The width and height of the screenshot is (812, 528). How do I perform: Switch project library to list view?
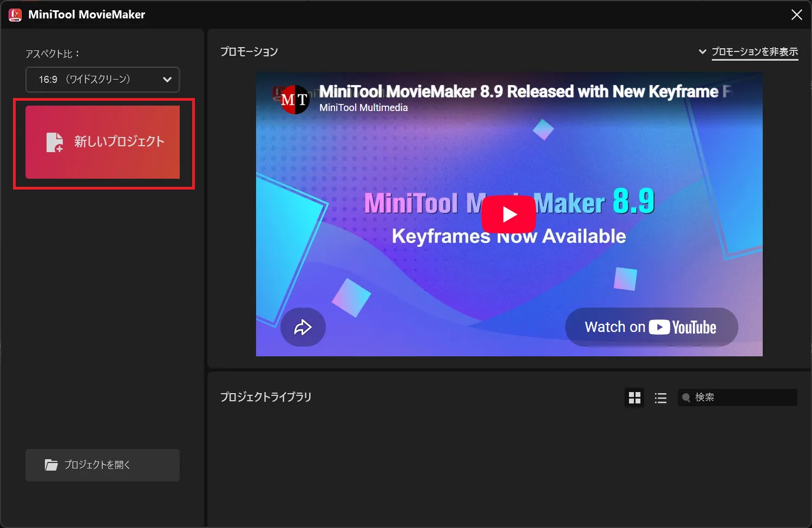(660, 398)
